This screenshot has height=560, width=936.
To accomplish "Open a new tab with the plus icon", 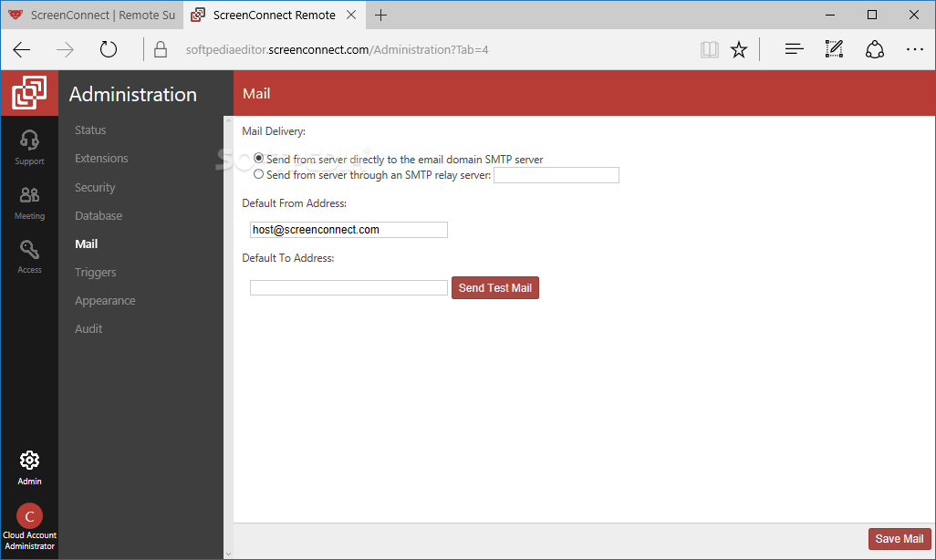I will 380,15.
